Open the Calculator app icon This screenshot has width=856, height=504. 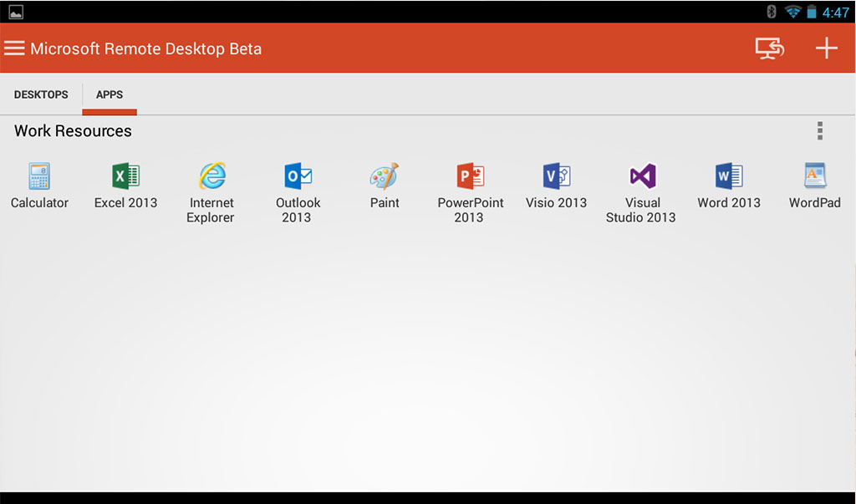coord(39,176)
